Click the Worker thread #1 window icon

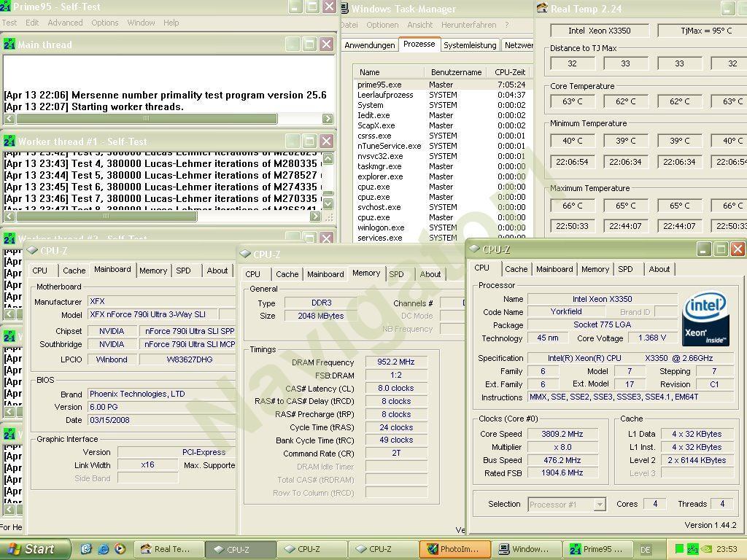pos(9,141)
